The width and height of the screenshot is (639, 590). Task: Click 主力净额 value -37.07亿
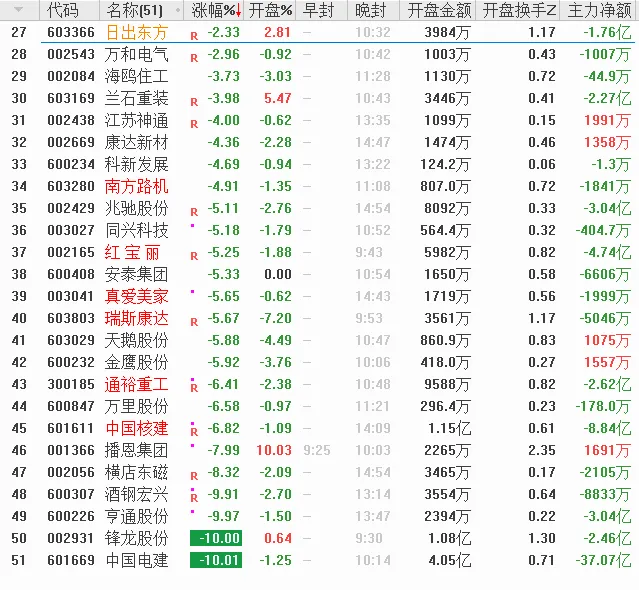tap(603, 560)
